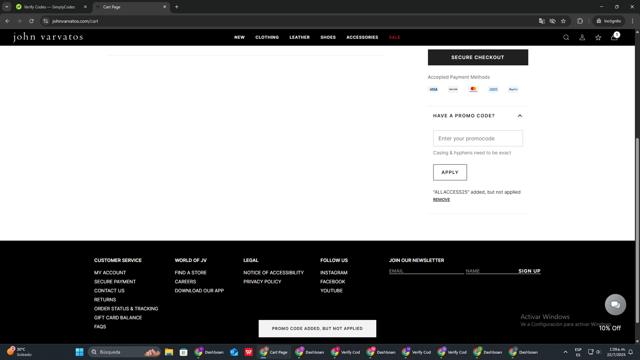The image size is (640, 360).
Task: Open Returns footer link
Action: pyautogui.click(x=105, y=300)
